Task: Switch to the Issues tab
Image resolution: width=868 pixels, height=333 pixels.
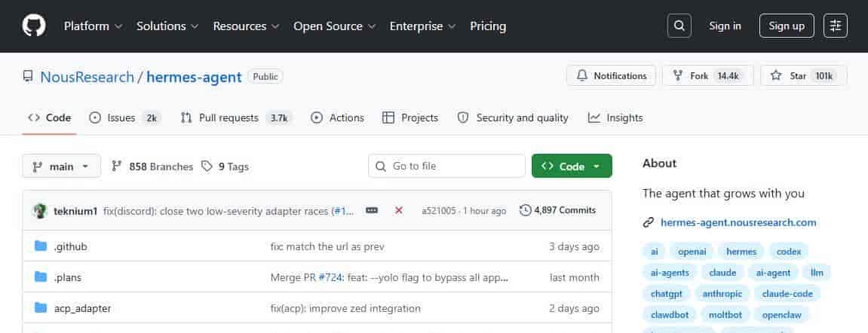Action: tap(124, 118)
